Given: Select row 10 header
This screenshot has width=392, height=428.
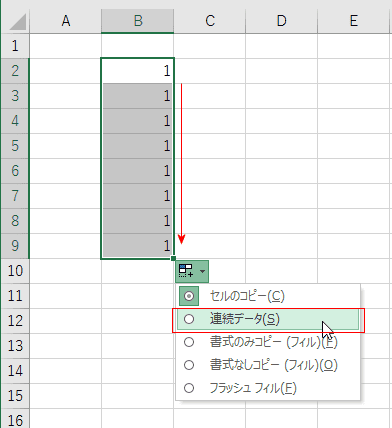Looking at the screenshot, I should click(x=15, y=271).
